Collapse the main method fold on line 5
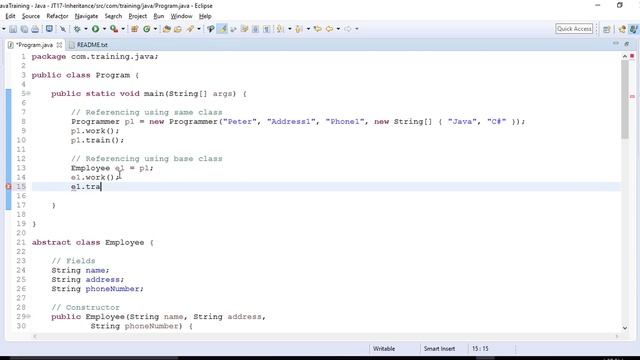 29,93
